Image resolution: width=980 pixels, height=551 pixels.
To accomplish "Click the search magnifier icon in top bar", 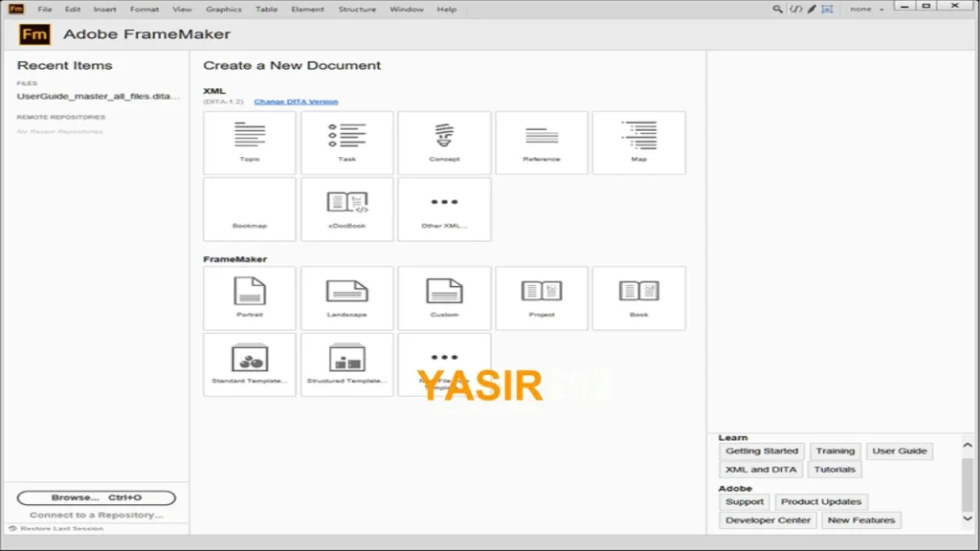I will [x=777, y=10].
